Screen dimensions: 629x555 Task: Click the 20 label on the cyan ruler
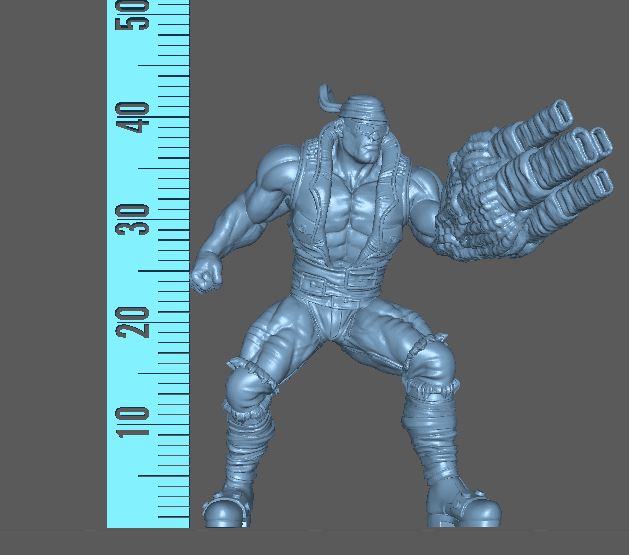[133, 321]
